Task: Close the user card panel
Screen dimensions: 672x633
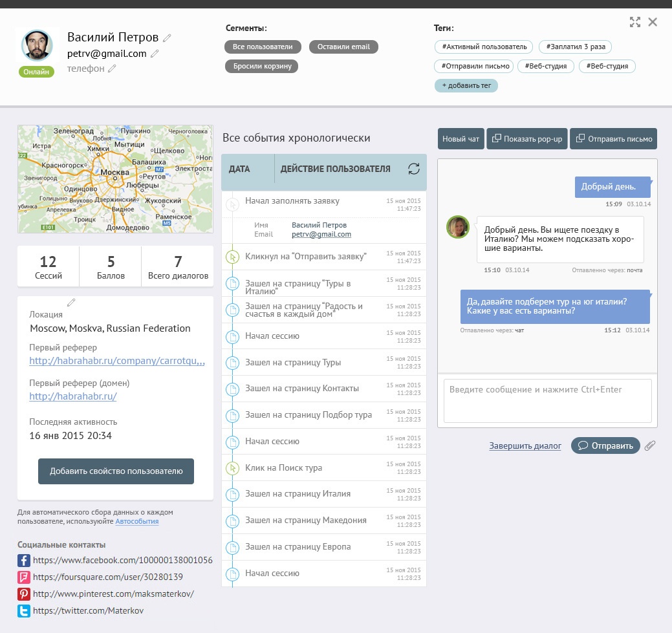Action: (653, 22)
